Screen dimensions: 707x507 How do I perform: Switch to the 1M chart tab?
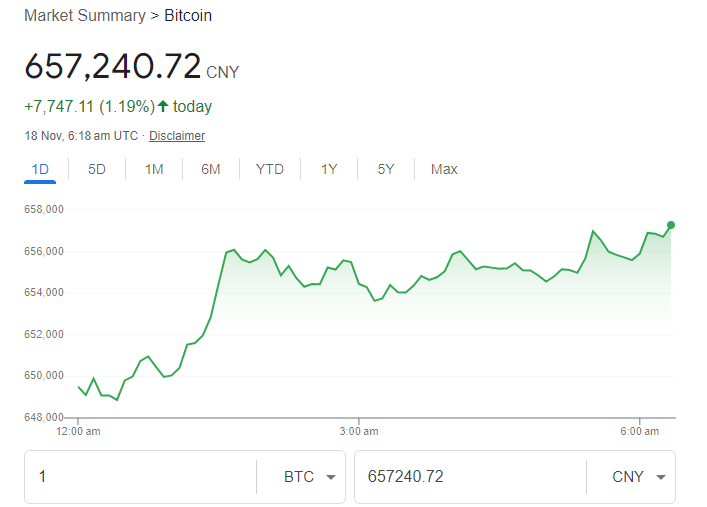[154, 169]
